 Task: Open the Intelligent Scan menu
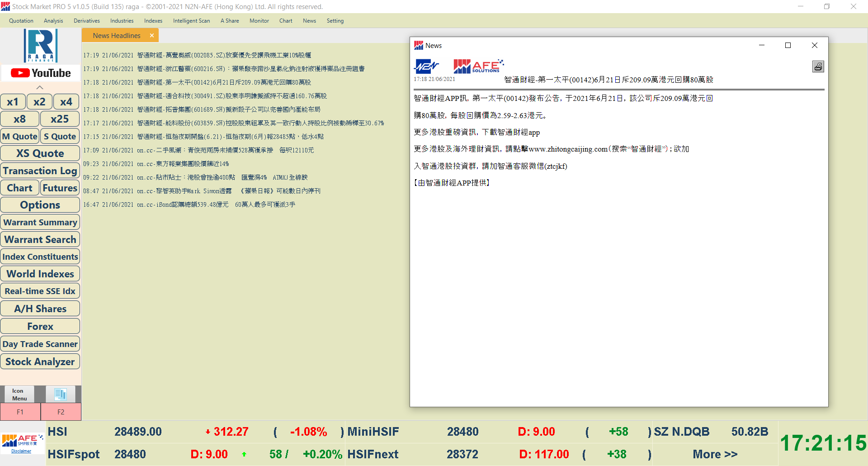click(191, 21)
